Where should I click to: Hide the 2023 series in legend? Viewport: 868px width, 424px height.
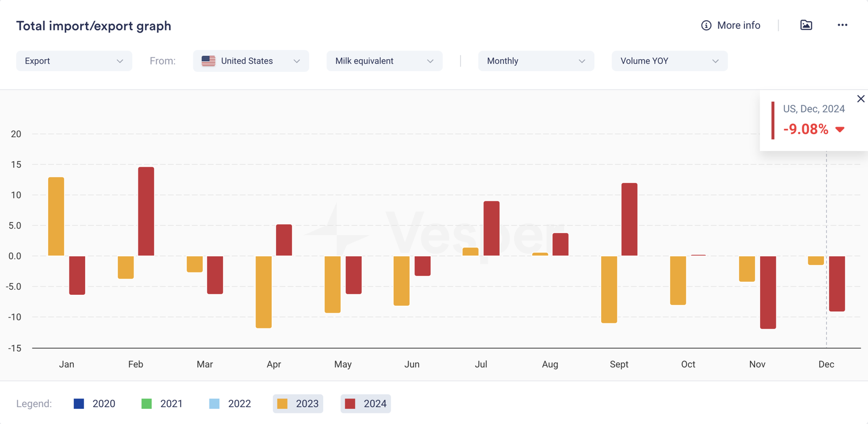pos(298,403)
